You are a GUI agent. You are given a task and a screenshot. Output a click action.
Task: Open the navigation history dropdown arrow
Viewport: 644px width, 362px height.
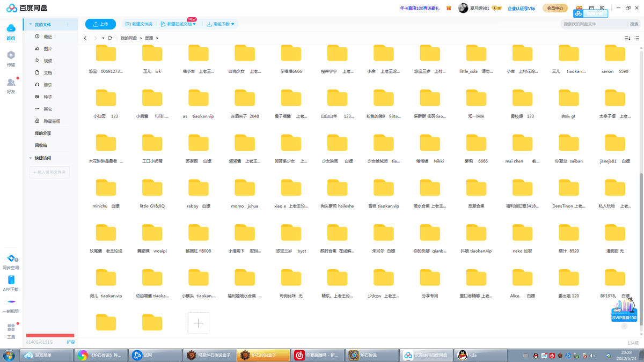tap(103, 38)
